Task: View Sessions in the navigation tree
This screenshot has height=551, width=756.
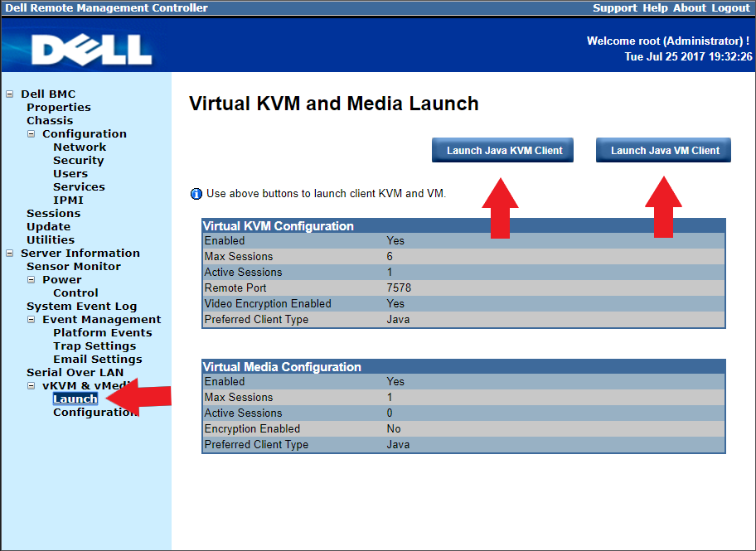Action: (54, 214)
